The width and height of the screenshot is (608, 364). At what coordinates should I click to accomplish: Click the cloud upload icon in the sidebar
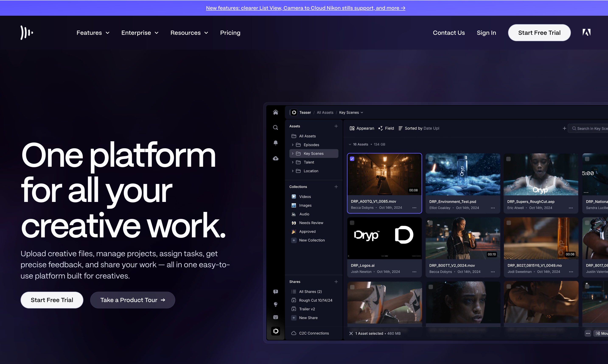point(275,158)
